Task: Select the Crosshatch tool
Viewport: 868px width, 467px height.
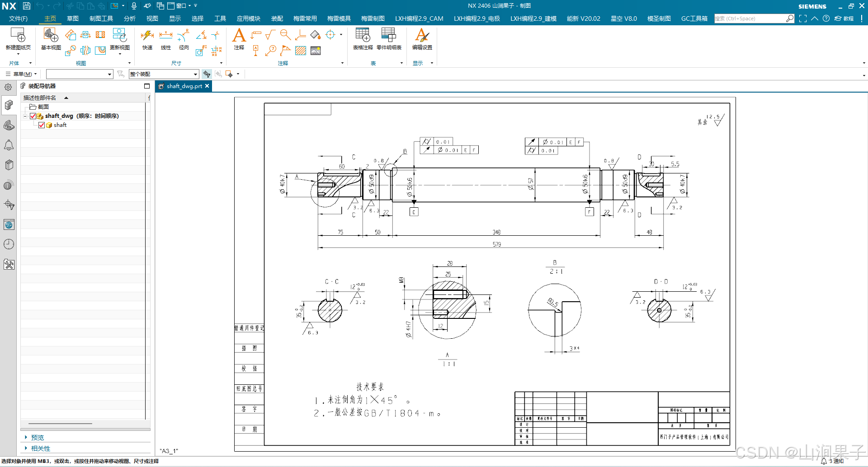Action: point(301,51)
